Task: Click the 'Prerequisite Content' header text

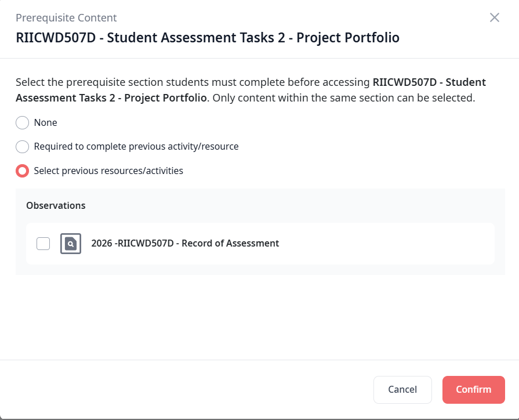Action: click(66, 18)
